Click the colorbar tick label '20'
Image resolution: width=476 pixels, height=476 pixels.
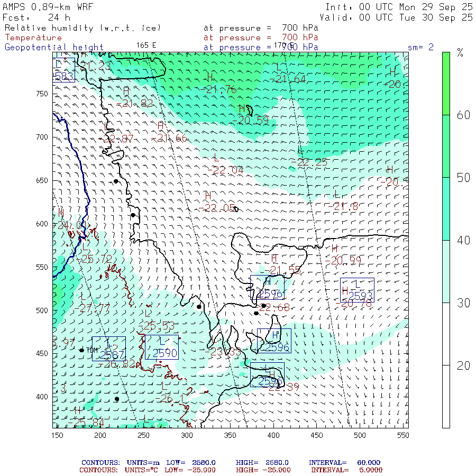pos(463,366)
